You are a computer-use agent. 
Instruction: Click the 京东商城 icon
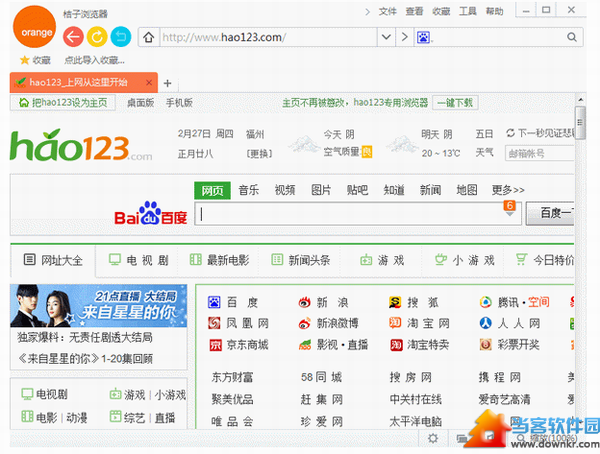[x=215, y=345]
